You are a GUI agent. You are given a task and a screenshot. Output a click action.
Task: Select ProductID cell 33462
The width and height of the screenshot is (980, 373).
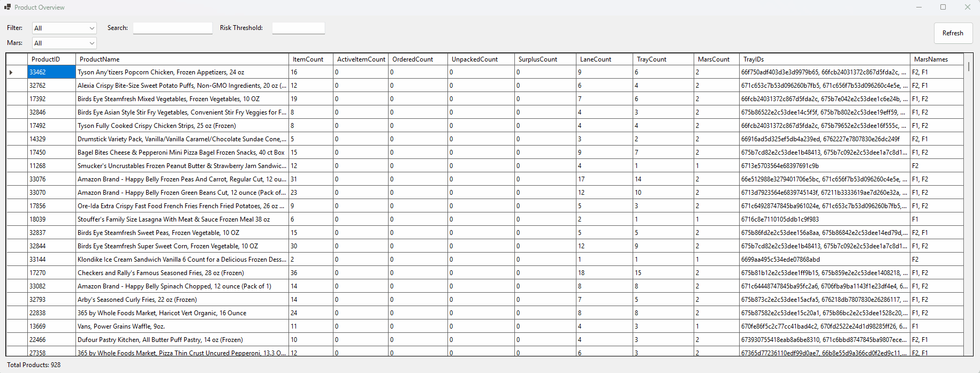[x=51, y=72]
